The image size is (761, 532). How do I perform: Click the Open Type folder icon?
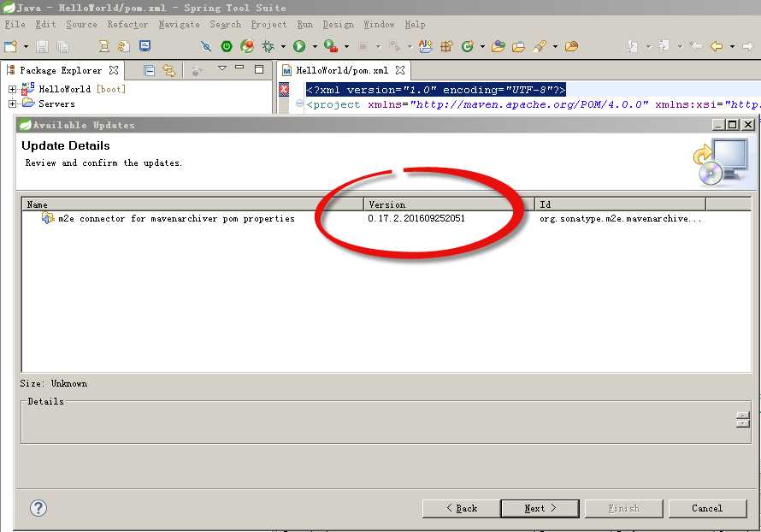pyautogui.click(x=498, y=46)
